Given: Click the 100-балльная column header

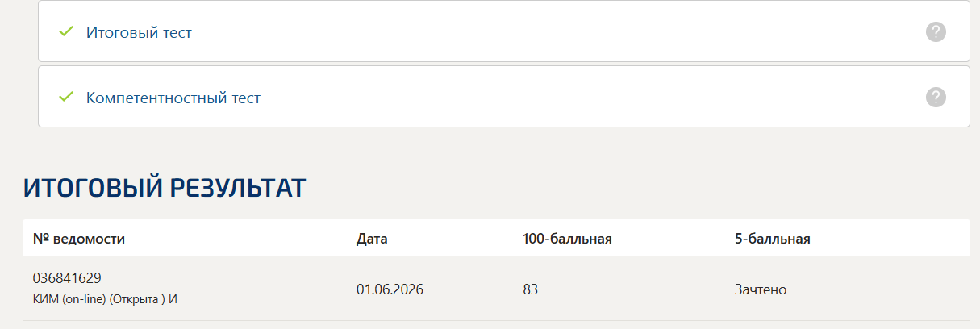Looking at the screenshot, I should click(567, 239).
